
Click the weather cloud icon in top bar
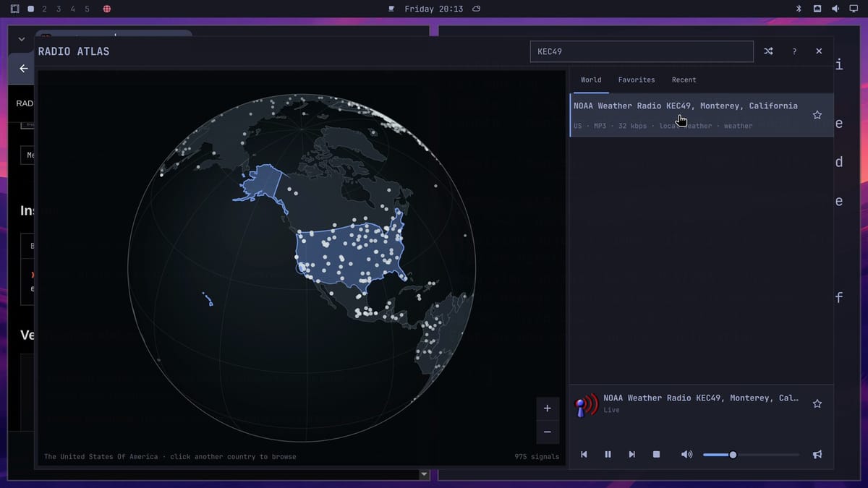tap(476, 9)
